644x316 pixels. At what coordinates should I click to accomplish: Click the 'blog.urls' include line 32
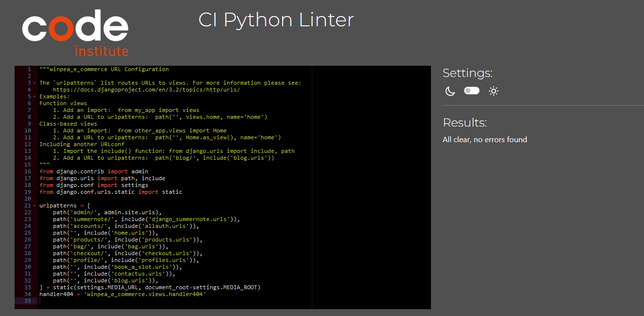[x=106, y=280]
